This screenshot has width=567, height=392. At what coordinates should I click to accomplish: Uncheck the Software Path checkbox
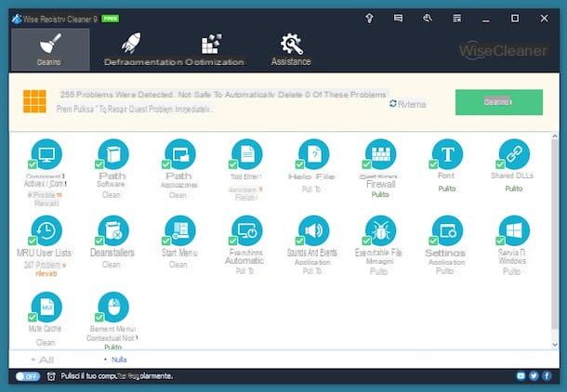99,164
